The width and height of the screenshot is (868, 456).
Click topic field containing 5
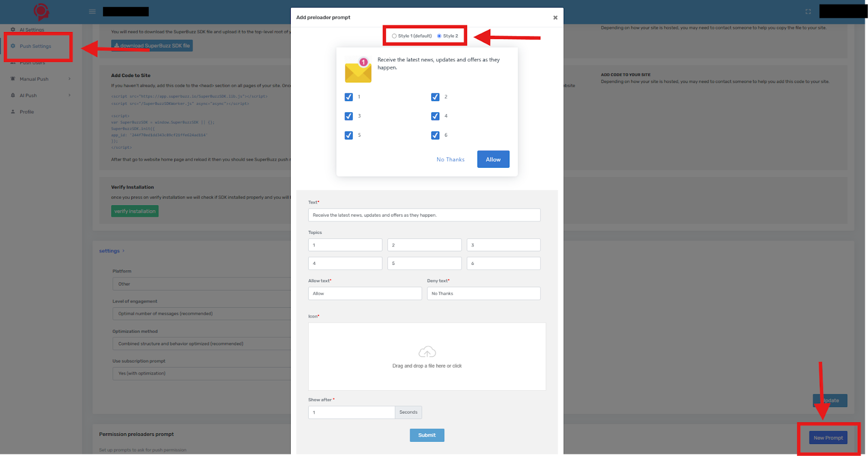pos(424,263)
